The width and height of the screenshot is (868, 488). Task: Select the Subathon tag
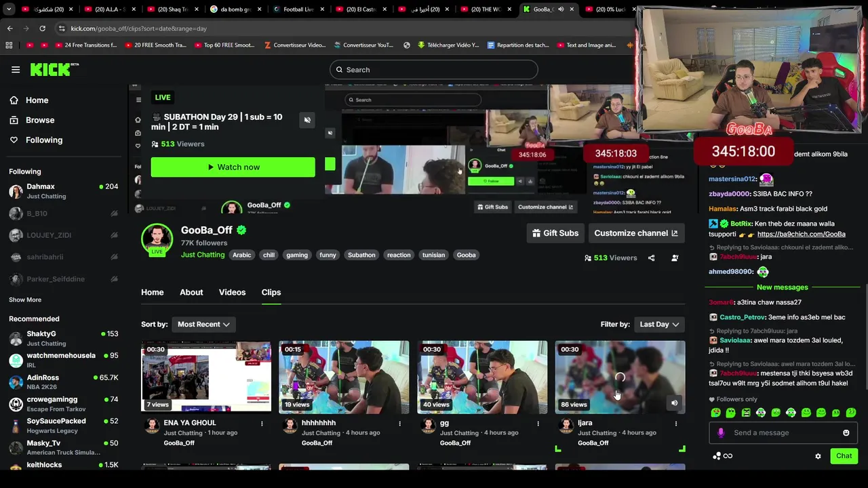click(361, 255)
